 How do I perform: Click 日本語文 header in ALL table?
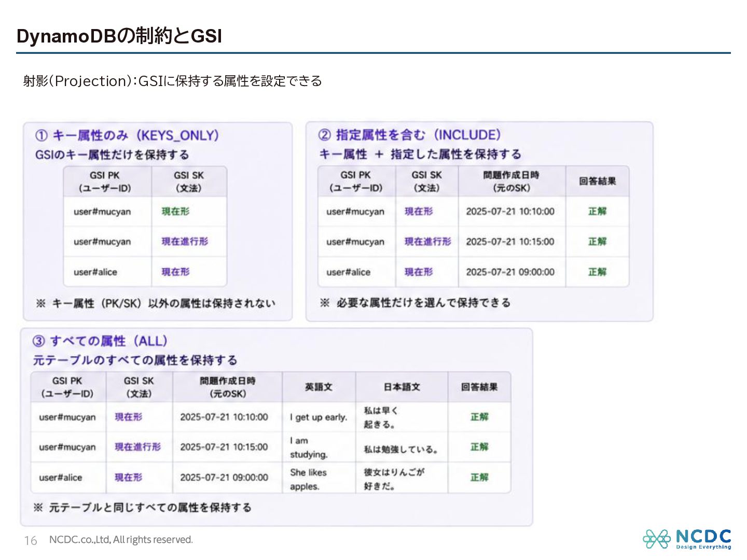(402, 387)
